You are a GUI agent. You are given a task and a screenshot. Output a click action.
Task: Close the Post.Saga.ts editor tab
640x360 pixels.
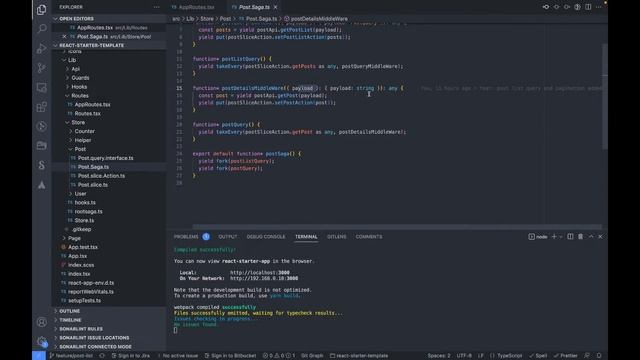pyautogui.click(x=276, y=7)
